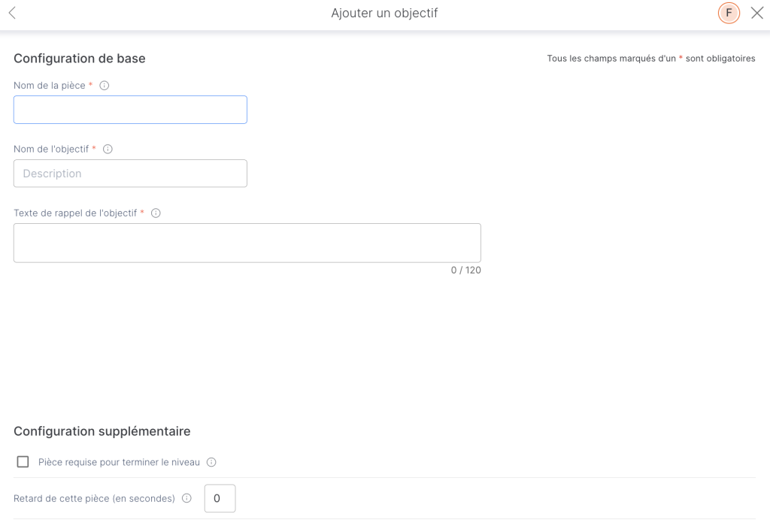Open the user avatar labeled F
The height and width of the screenshot is (532, 770).
click(729, 13)
